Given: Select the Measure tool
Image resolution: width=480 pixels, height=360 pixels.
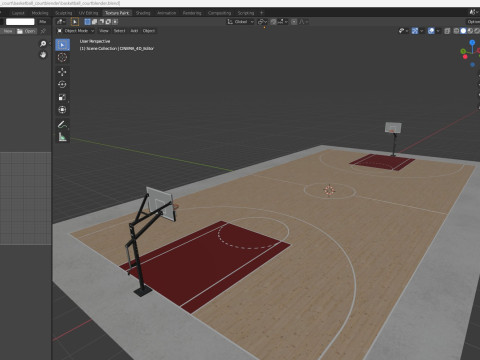Looking at the screenshot, I should tap(62, 137).
